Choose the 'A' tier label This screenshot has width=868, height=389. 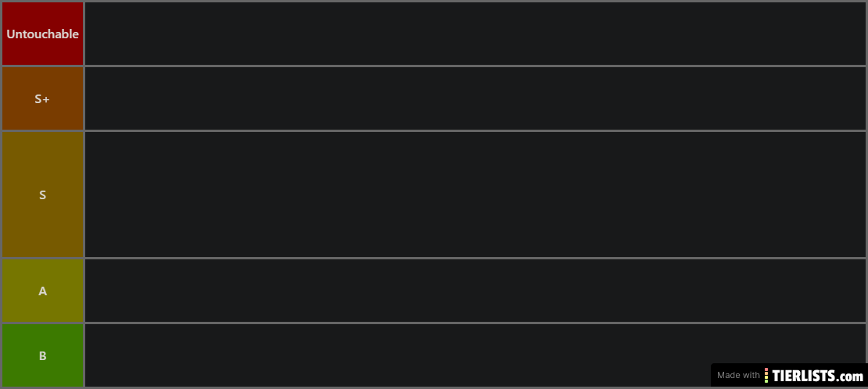43,291
